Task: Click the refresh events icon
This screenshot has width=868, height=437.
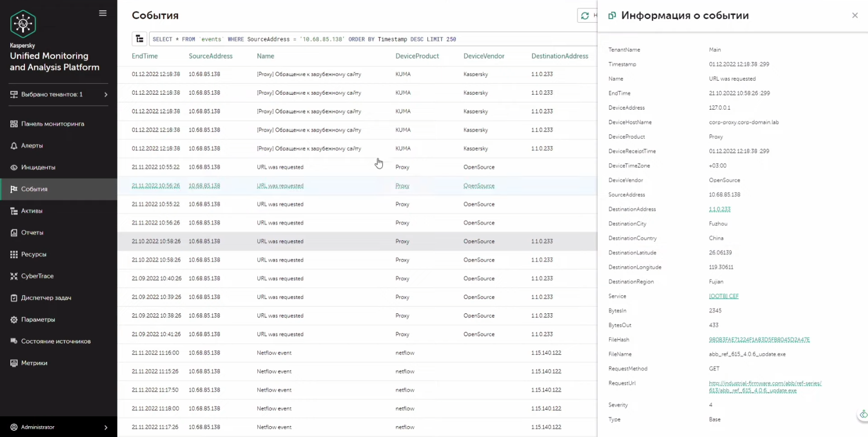Action: 585,16
